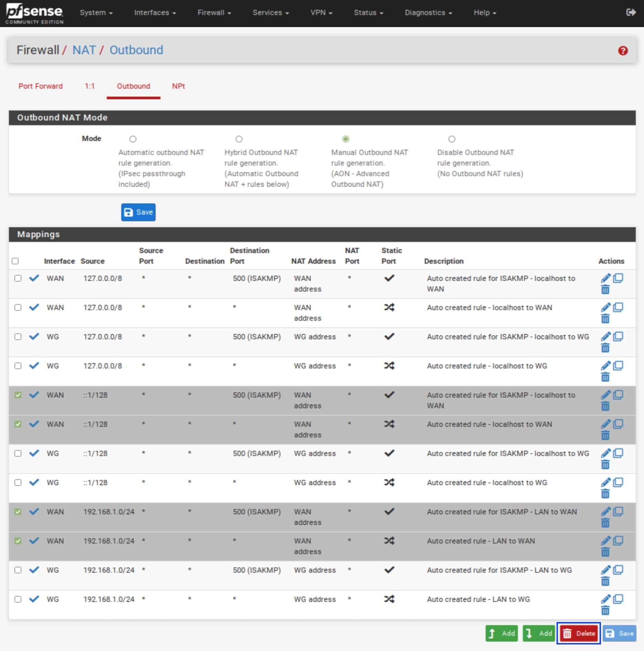
Task: Select Manual Outbound NAT mode
Action: coord(346,139)
